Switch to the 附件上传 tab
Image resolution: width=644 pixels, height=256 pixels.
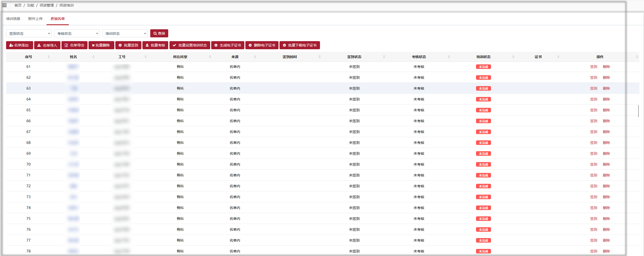(x=35, y=19)
